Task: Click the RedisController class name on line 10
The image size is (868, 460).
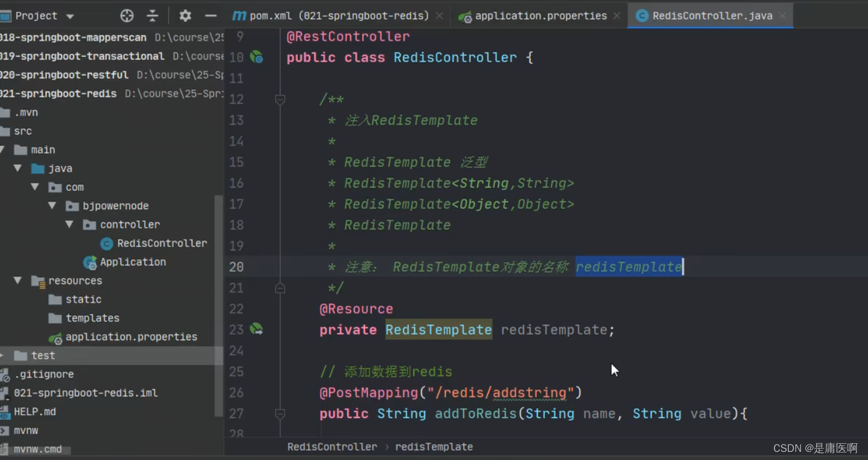Action: (x=455, y=57)
